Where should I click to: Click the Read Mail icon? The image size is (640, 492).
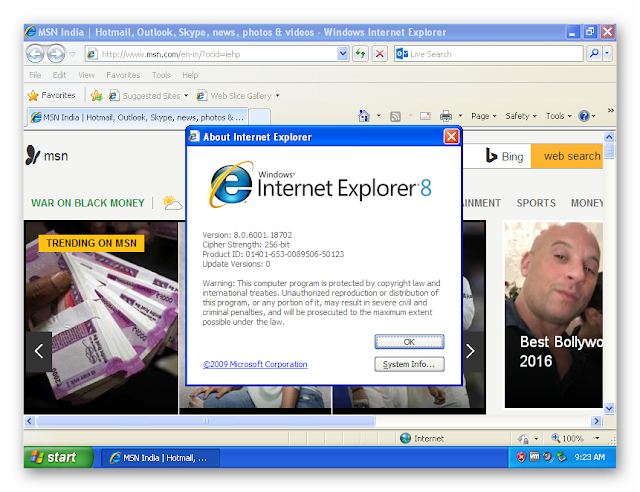(x=425, y=116)
